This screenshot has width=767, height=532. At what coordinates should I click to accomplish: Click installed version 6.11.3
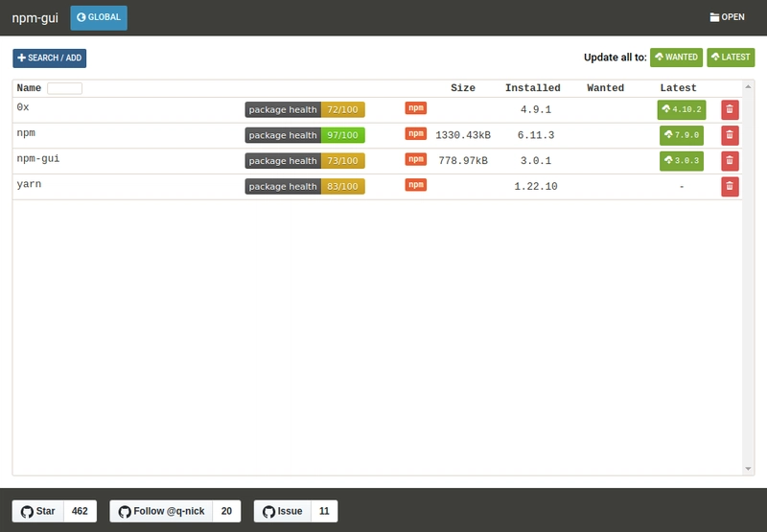click(x=536, y=135)
